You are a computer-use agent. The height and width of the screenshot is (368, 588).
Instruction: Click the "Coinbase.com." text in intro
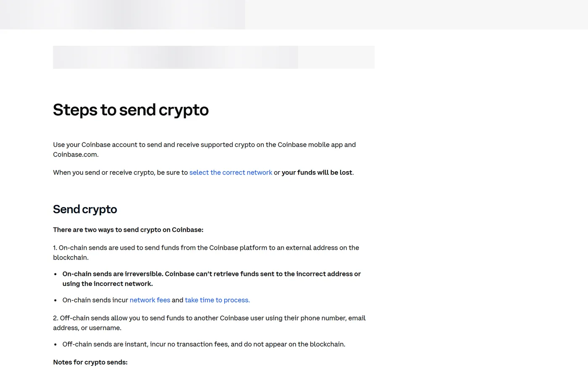tap(76, 154)
